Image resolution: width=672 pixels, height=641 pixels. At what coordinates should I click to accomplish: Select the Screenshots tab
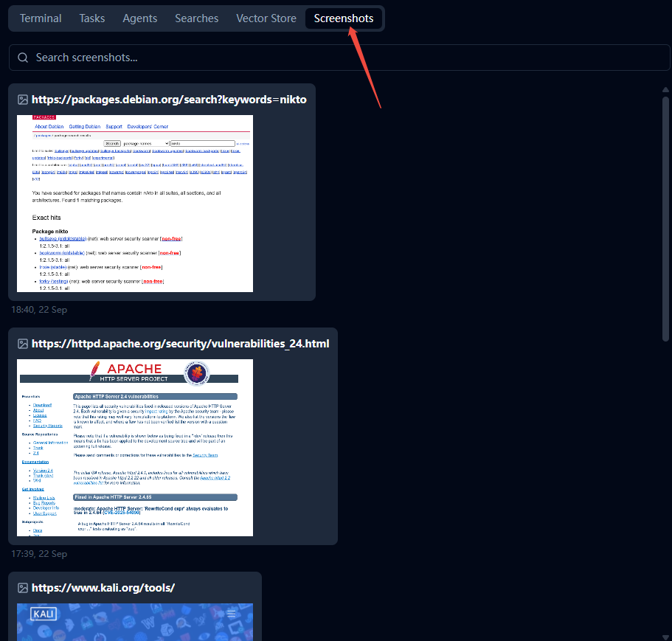pos(344,18)
